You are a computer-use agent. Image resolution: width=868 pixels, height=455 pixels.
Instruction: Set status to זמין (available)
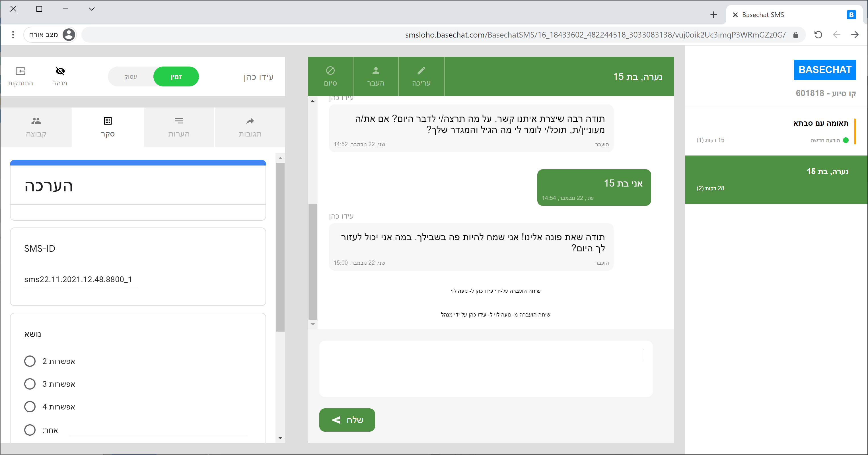pyautogui.click(x=176, y=77)
